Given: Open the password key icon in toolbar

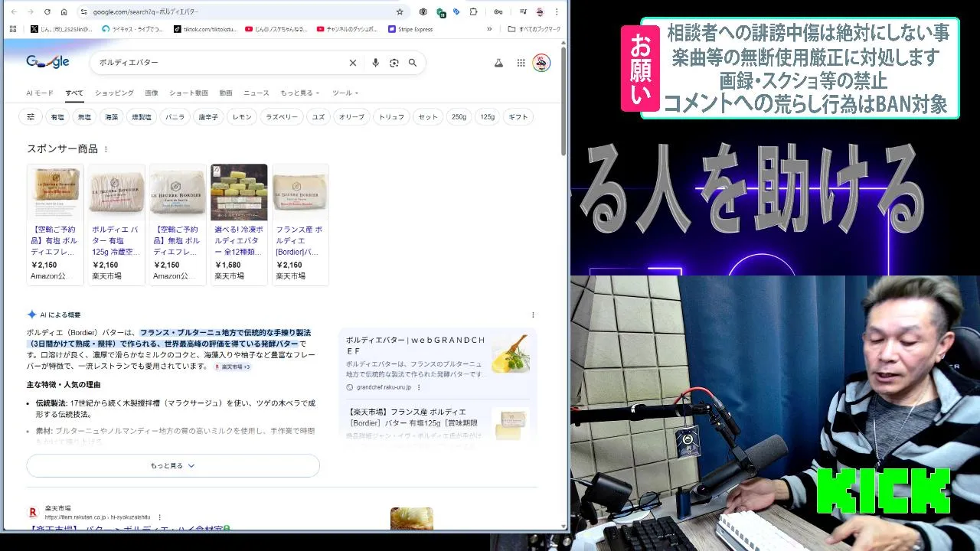Looking at the screenshot, I should 498,11.
